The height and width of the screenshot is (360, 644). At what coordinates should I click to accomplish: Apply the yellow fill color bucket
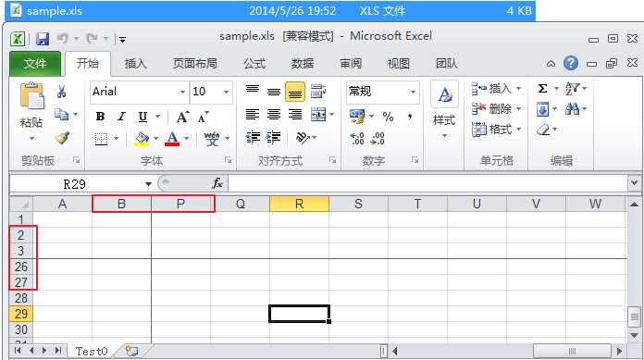(142, 139)
